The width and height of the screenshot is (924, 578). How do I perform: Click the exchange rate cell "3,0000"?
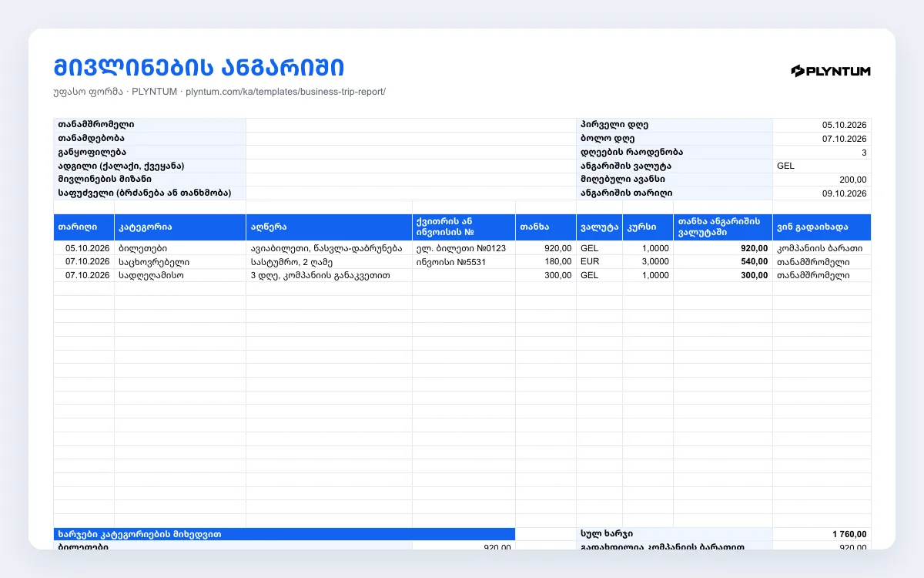(x=648, y=261)
